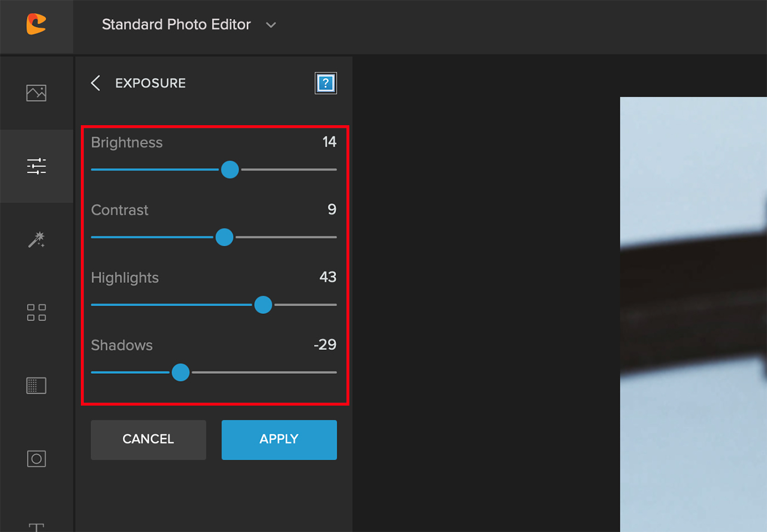767x532 pixels.
Task: Click the Brightness slider handle
Action: click(230, 170)
